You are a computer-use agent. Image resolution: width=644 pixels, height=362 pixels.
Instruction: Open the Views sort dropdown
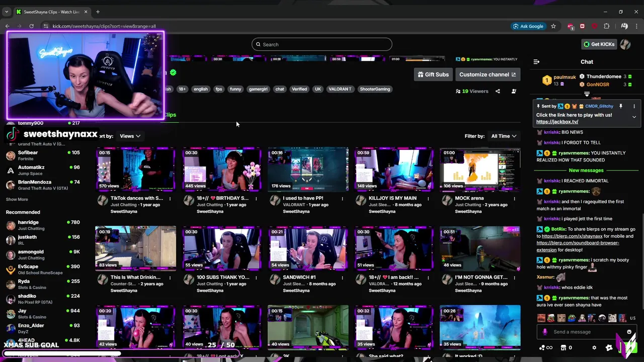[x=129, y=136]
